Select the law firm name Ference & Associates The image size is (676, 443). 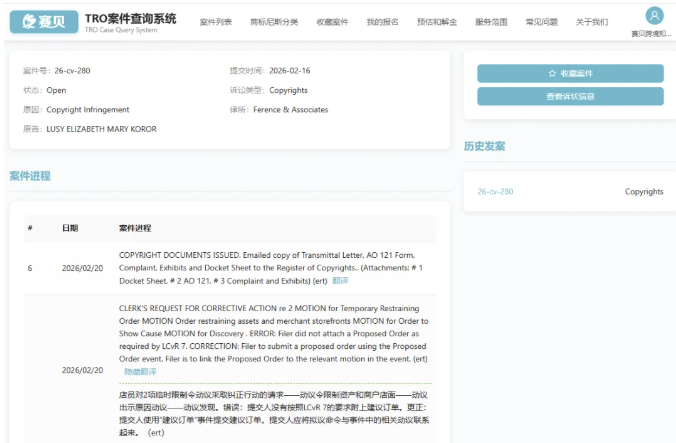coord(290,109)
